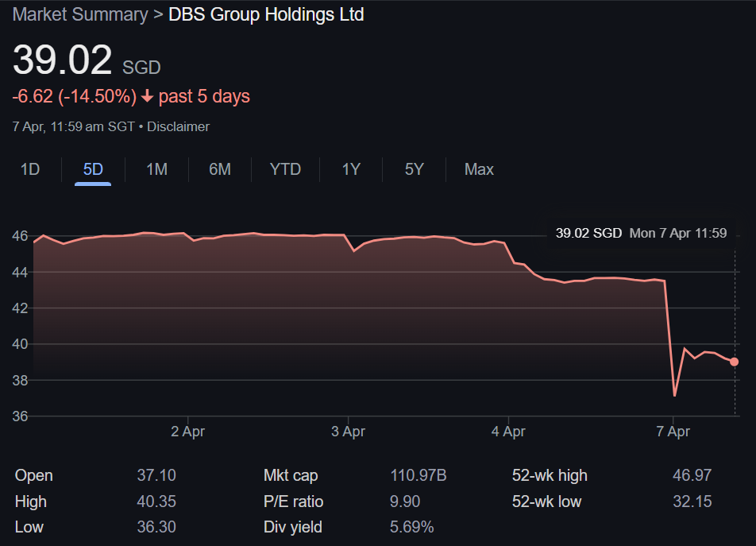Click the 46 y-axis label
The height and width of the screenshot is (546, 756).
point(20,236)
